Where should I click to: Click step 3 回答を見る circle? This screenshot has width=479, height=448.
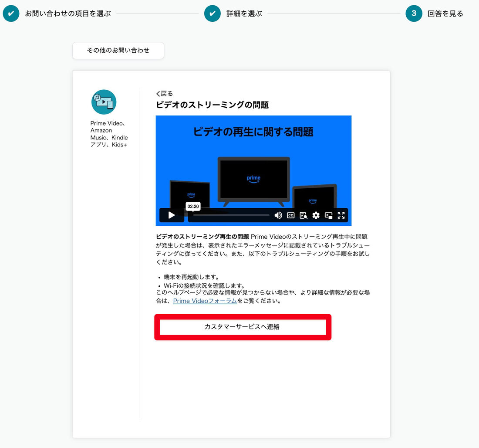pos(414,14)
